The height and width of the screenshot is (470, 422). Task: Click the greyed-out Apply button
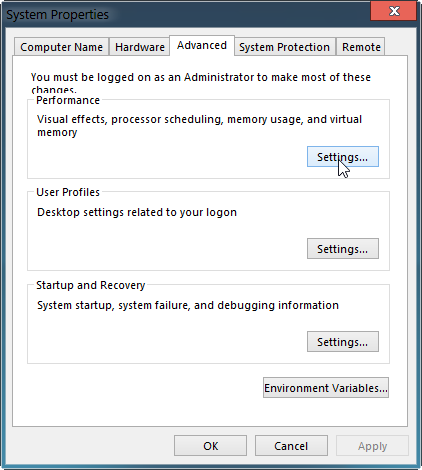tap(372, 446)
